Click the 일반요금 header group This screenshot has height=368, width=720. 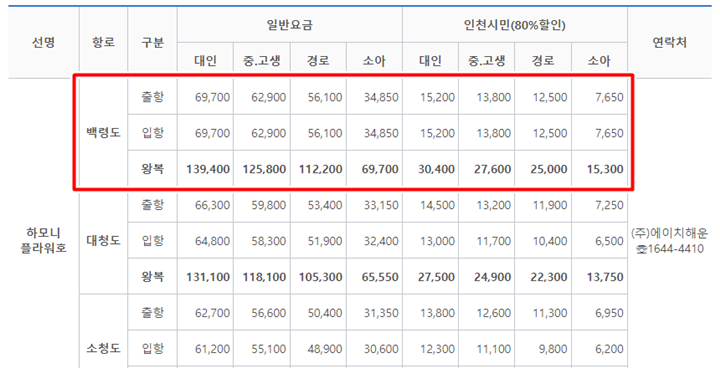point(290,25)
